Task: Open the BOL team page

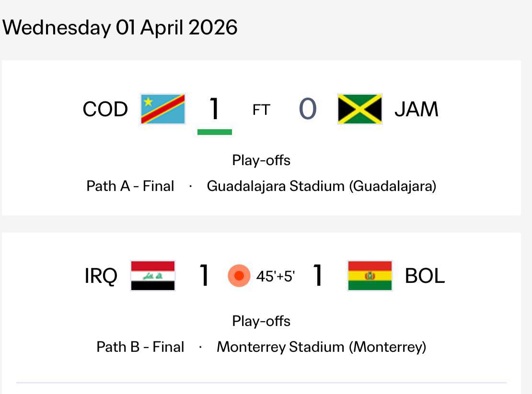Action: point(425,276)
